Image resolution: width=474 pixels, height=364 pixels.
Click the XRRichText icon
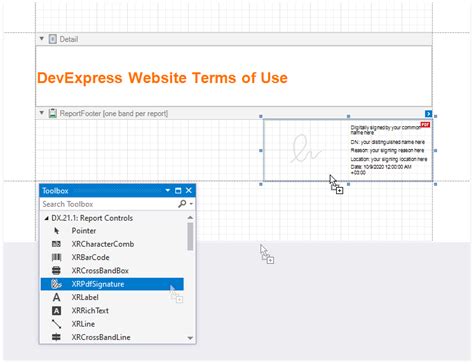[x=57, y=311]
